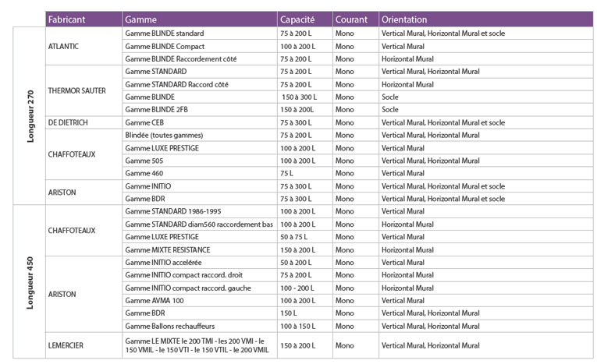Select the Blindée (toutes gammes) cell

(200, 135)
